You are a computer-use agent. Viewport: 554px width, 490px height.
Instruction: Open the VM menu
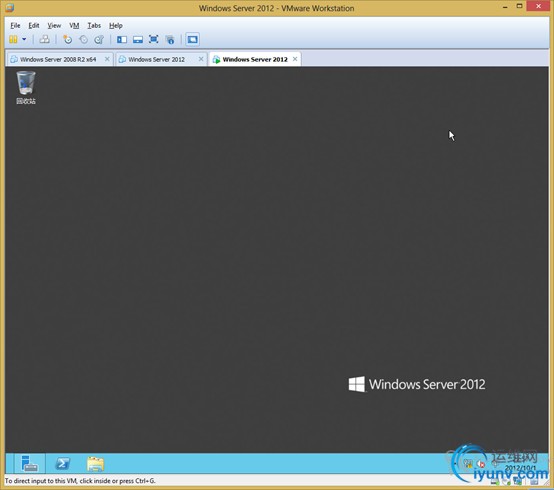(x=74, y=25)
